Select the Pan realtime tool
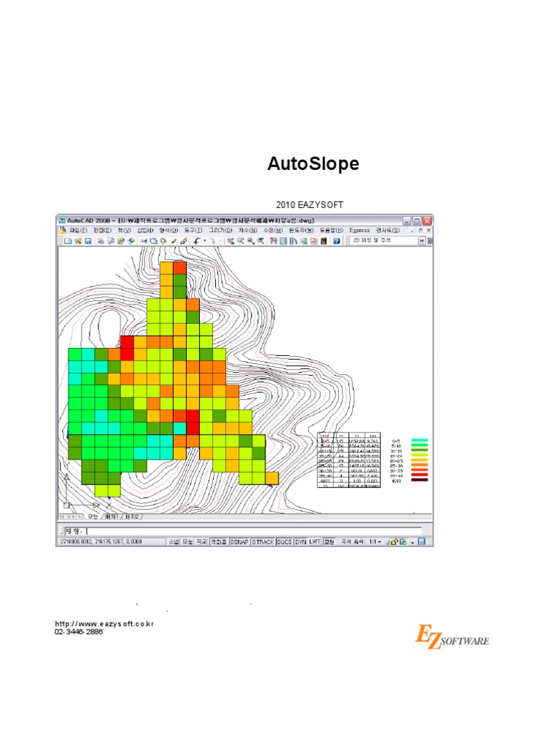560x747 pixels. [x=230, y=241]
